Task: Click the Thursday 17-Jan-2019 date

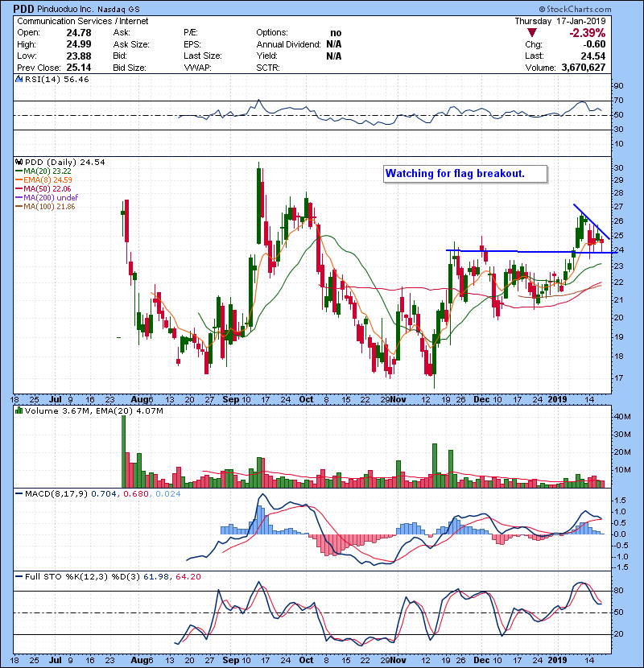Action: 560,21
